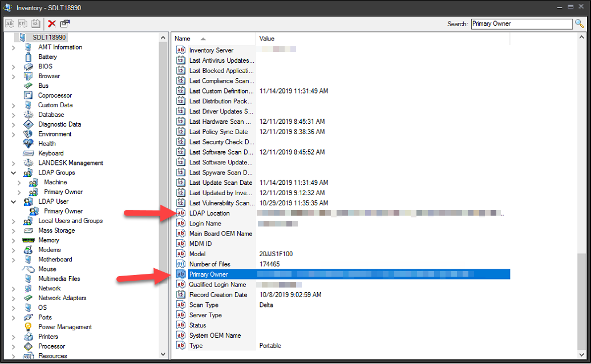Click the Value column header
591x364 pixels.
[267, 39]
